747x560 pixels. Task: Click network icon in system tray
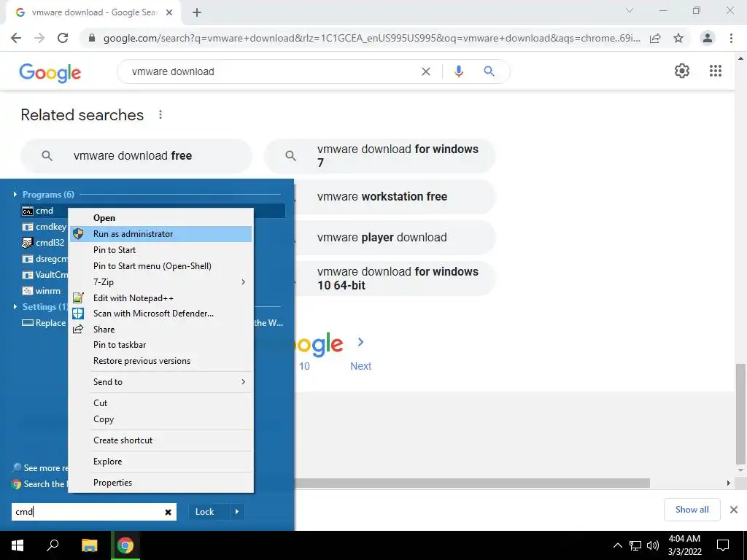tap(635, 545)
